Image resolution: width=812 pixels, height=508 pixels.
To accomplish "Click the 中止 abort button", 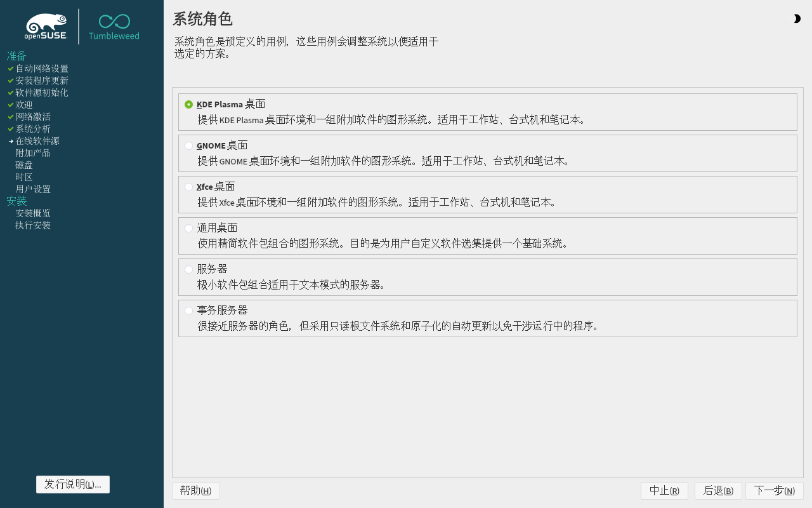I will 664,491.
